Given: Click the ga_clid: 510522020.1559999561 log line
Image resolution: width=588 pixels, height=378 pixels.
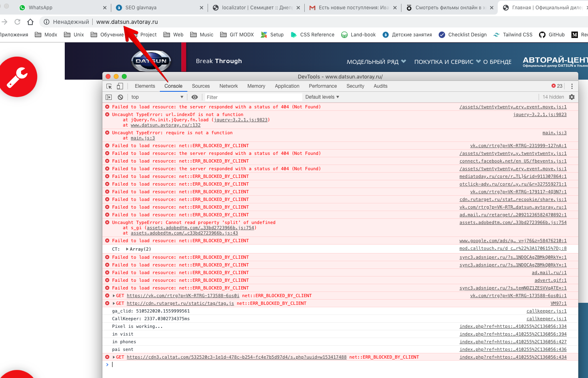Looking at the screenshot, I should [151, 311].
